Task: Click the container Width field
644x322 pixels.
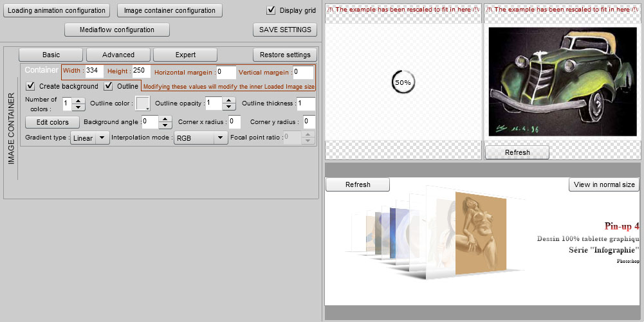Action: point(94,71)
